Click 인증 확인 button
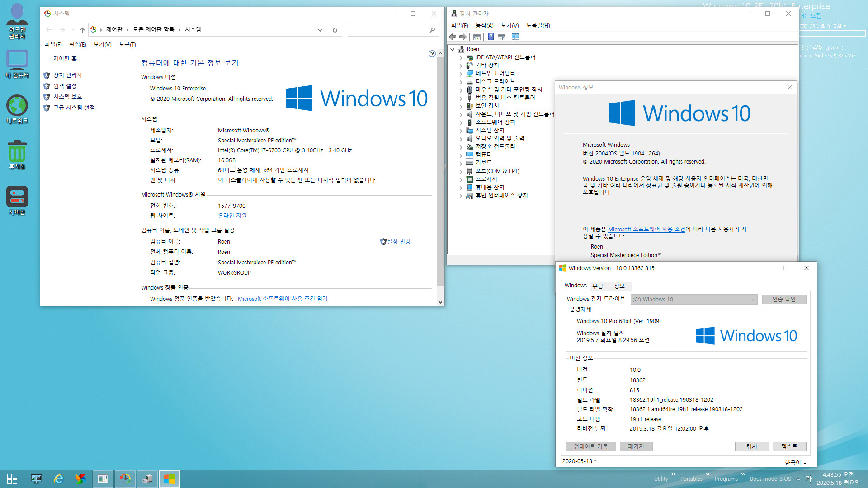Viewport: 868px width, 488px height. [784, 300]
